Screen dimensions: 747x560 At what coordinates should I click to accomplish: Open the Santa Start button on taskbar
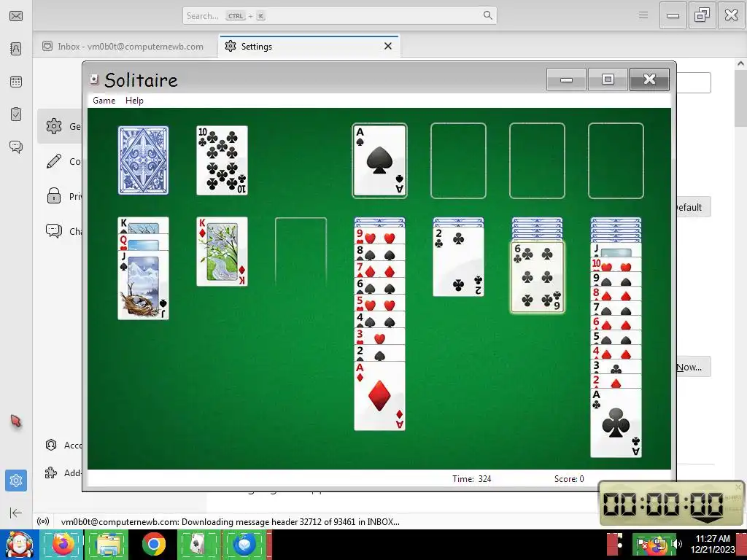pyautogui.click(x=19, y=545)
